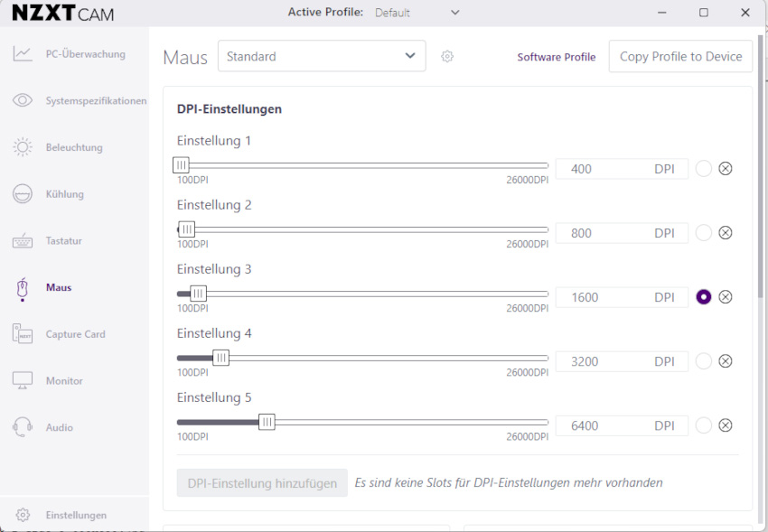This screenshot has width=768, height=532.
Task: Click the Capture Card icon in sidebar
Action: pyautogui.click(x=23, y=334)
